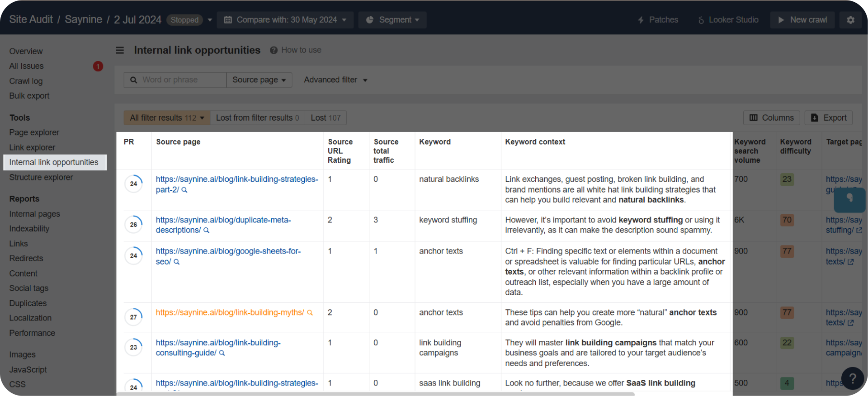Select the Lost 107 tab
The image size is (868, 396).
coord(325,118)
